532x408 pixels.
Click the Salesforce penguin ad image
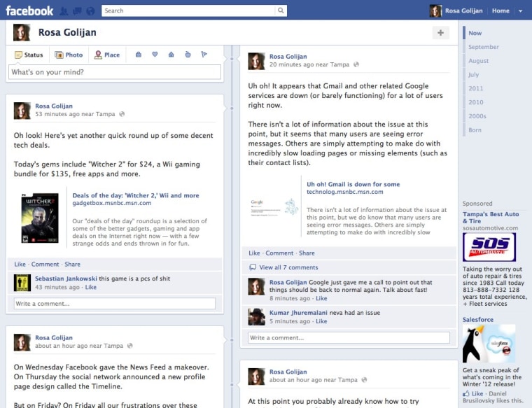click(x=489, y=344)
